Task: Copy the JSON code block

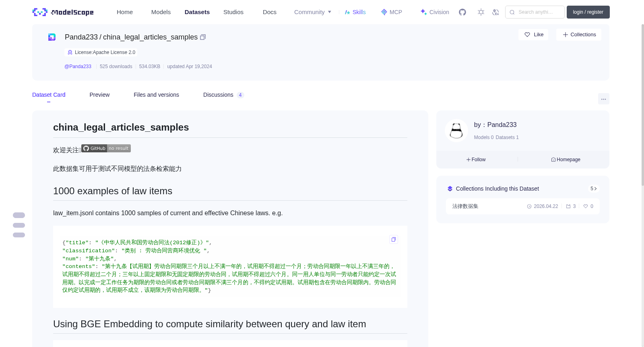Action: point(394,239)
